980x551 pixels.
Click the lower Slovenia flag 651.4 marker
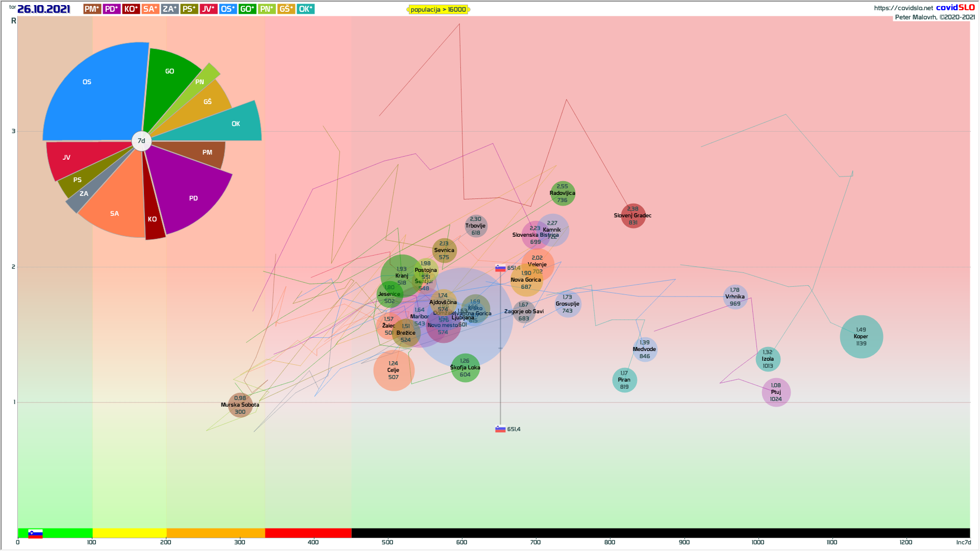pos(500,429)
